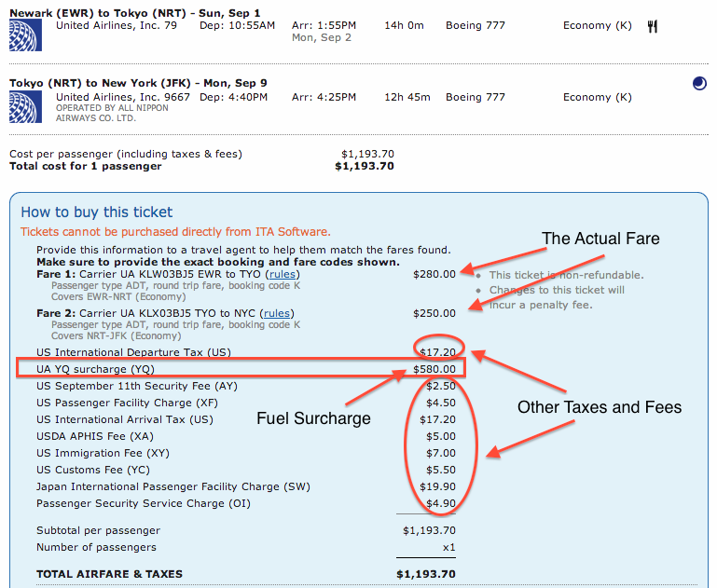
Task: Click the 'How to buy this ticket' heading
Action: coord(96,212)
